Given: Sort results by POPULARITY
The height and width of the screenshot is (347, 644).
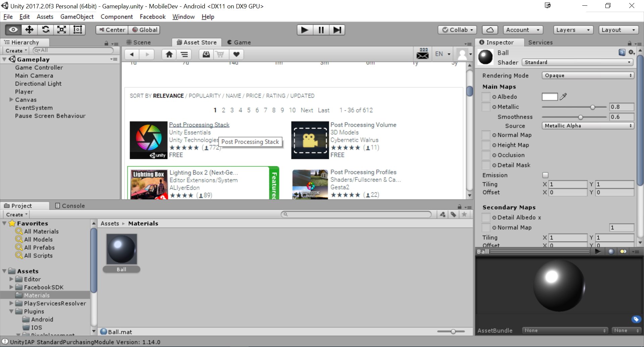Looking at the screenshot, I should pyautogui.click(x=205, y=96).
